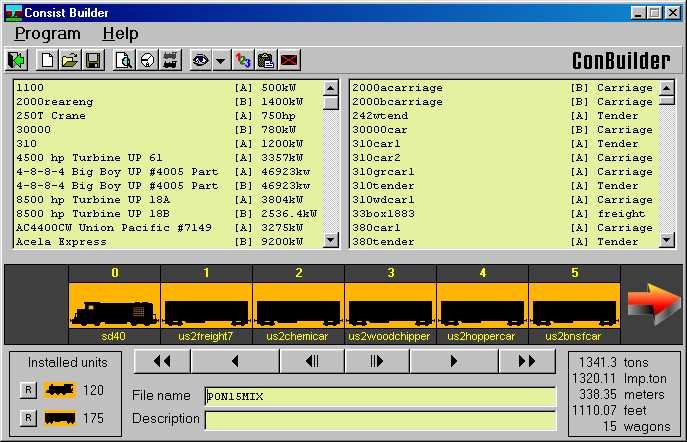Click the Consist Builder title bar icon
Screen dimensions: 687x442
[14, 13]
